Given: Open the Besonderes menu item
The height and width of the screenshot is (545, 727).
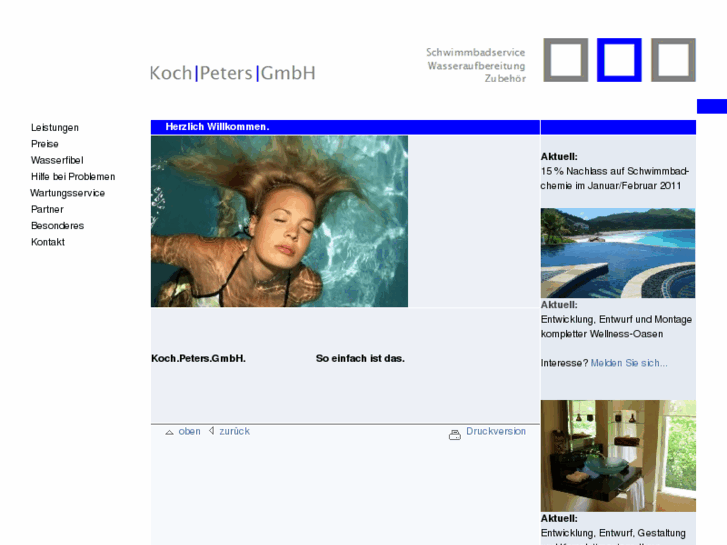Looking at the screenshot, I should [57, 225].
